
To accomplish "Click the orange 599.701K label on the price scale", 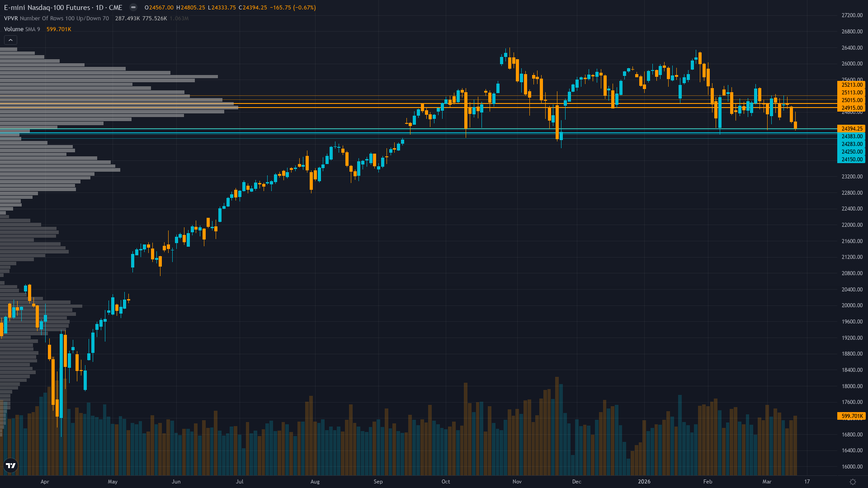I will (852, 416).
